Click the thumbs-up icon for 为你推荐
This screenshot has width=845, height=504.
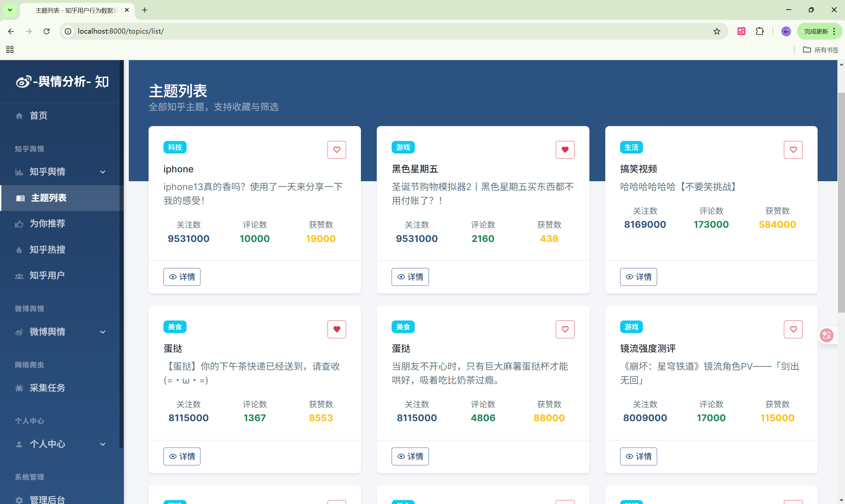click(19, 224)
